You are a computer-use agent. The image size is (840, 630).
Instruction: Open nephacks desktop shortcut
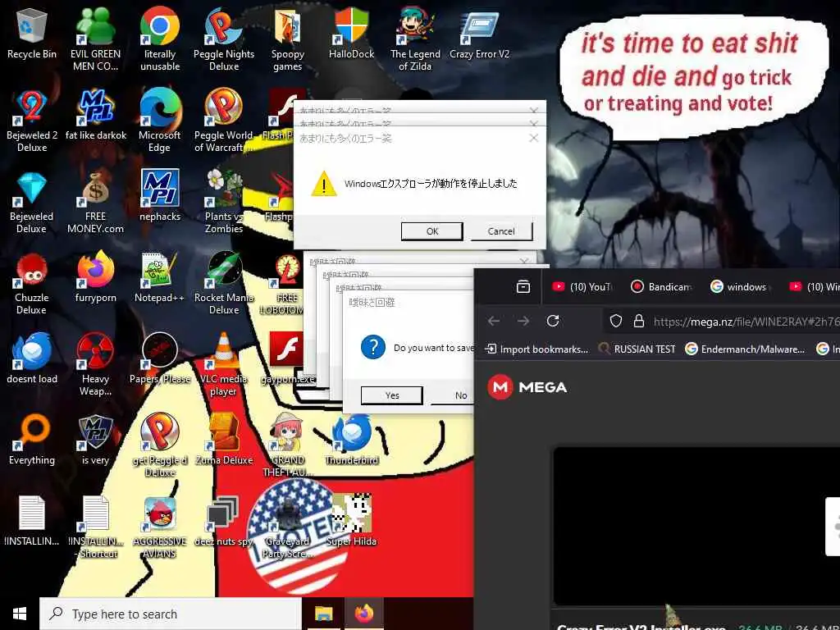point(160,195)
